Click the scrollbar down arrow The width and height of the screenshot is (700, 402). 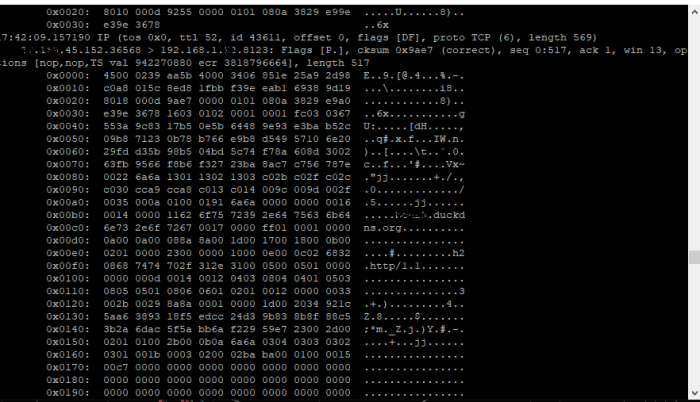point(694,393)
